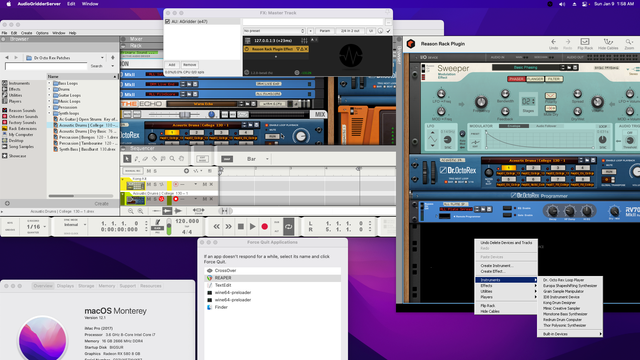640x360 pixels.
Task: Open the Create menu in Reason
Action: 27,33
